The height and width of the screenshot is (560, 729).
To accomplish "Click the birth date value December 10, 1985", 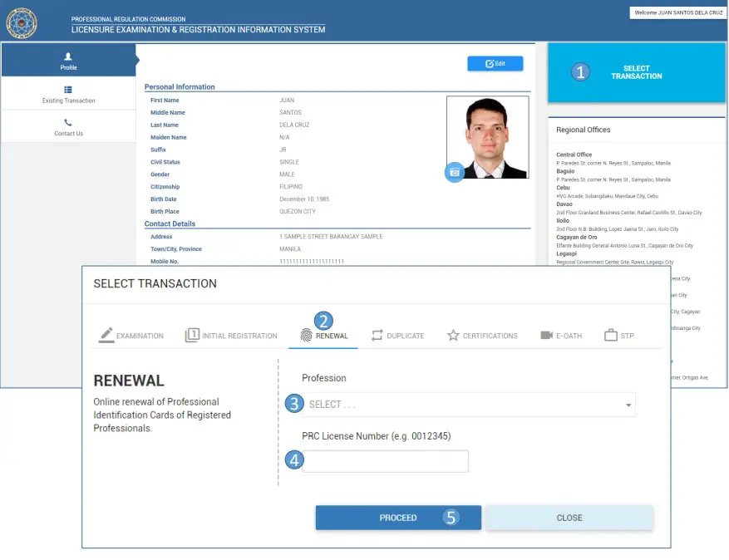I will 304,199.
